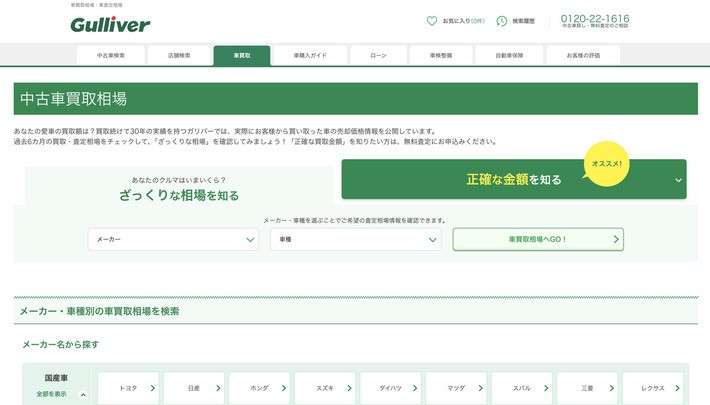Open the 車購入ガイド tab
This screenshot has height=405, width=710.
click(x=310, y=55)
